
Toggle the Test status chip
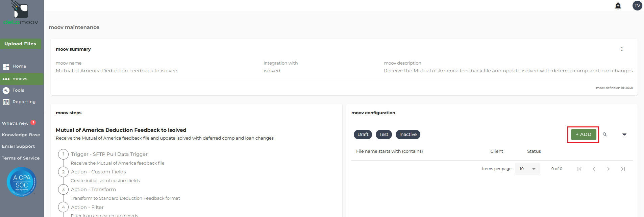coord(384,135)
